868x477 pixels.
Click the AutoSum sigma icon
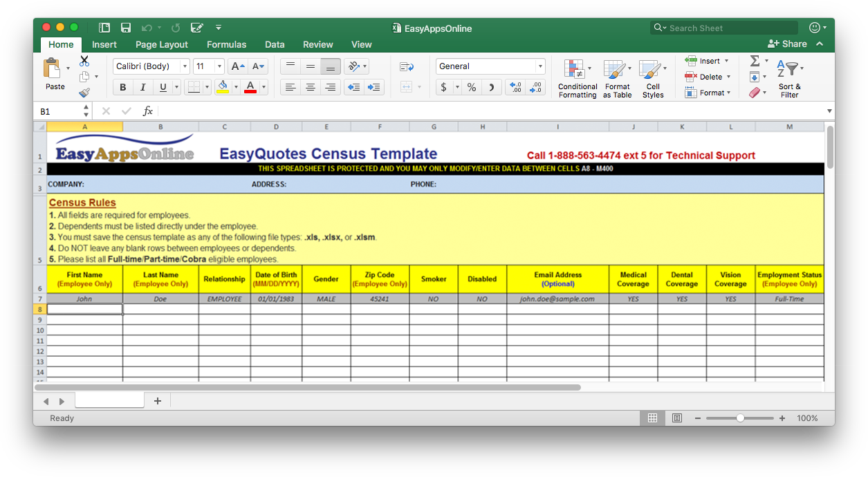755,61
